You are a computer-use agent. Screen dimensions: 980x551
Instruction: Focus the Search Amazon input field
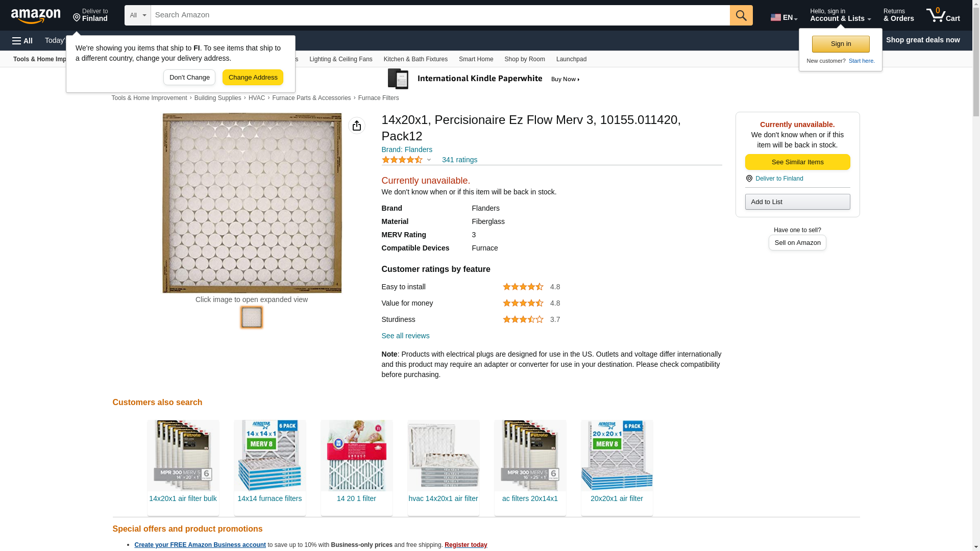(x=439, y=15)
